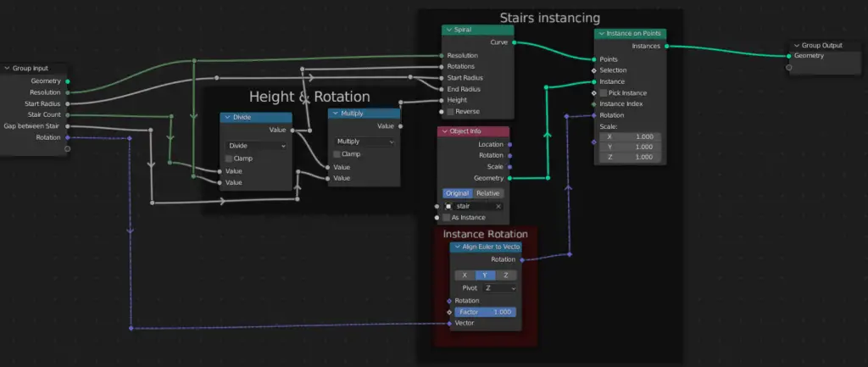Select the Z axis button on Align Euler node

[506, 275]
